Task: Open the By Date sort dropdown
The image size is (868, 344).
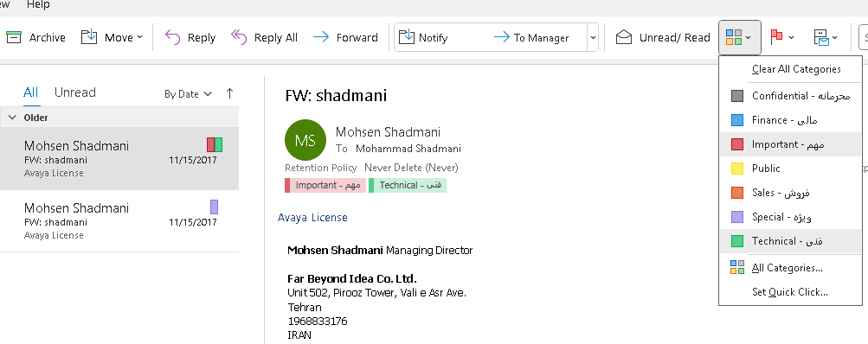Action: pyautogui.click(x=188, y=94)
